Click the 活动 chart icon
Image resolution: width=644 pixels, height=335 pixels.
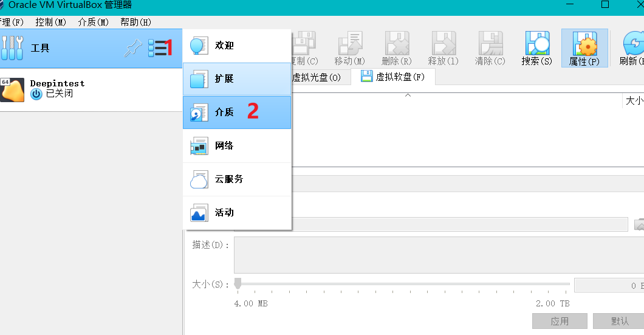pyautogui.click(x=199, y=213)
